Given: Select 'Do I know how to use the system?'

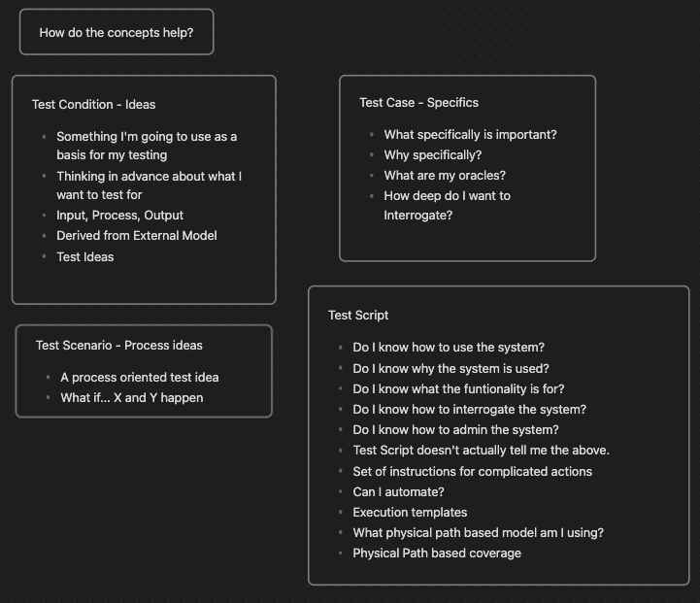Looking at the screenshot, I should pyautogui.click(x=449, y=348).
